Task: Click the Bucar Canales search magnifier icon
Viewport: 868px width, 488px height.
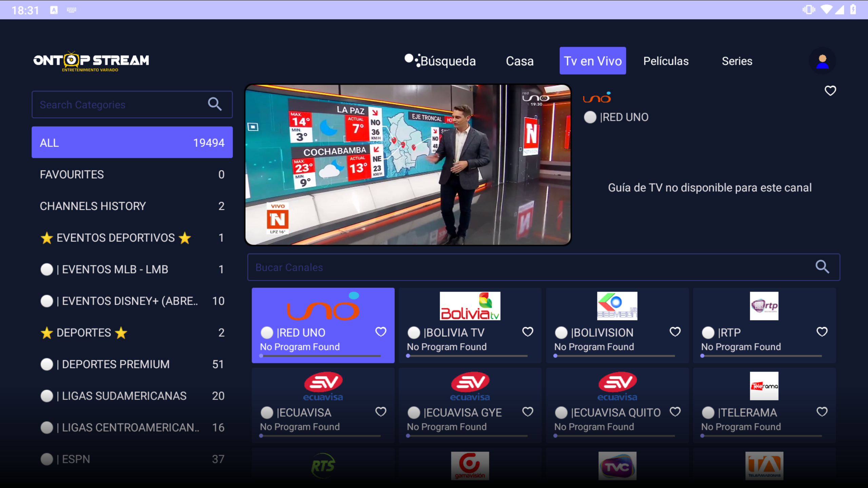Action: [x=822, y=267]
